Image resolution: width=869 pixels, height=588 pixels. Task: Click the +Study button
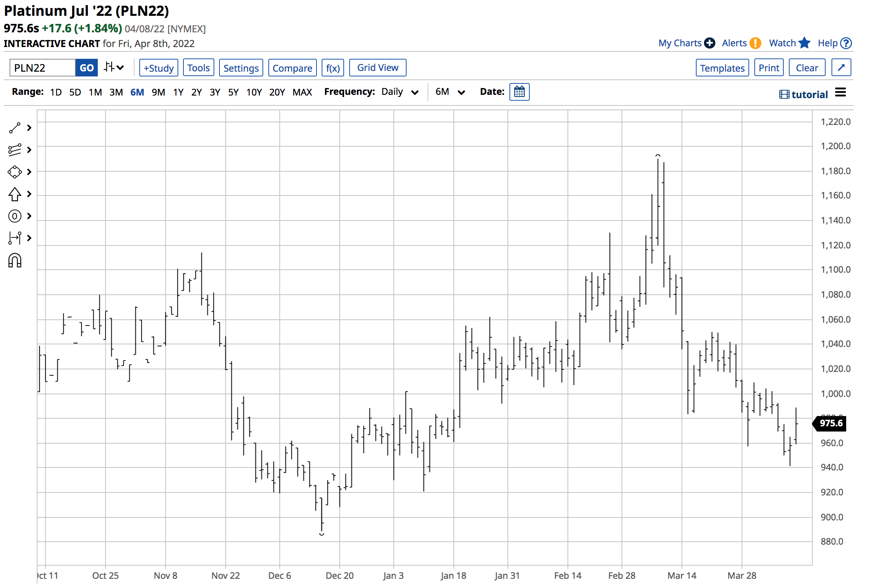click(x=158, y=68)
